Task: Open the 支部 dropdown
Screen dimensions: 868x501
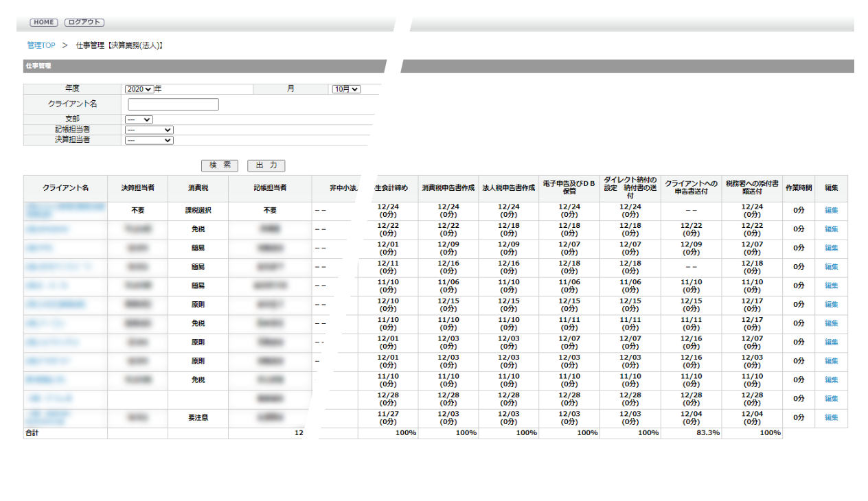Action: 138,119
